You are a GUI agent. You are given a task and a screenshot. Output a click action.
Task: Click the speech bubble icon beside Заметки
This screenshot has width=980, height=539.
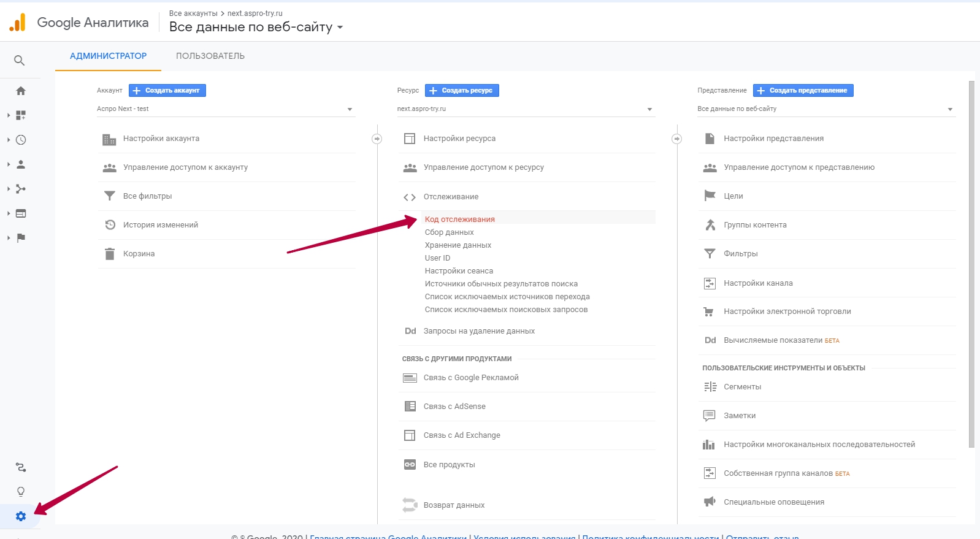click(710, 416)
